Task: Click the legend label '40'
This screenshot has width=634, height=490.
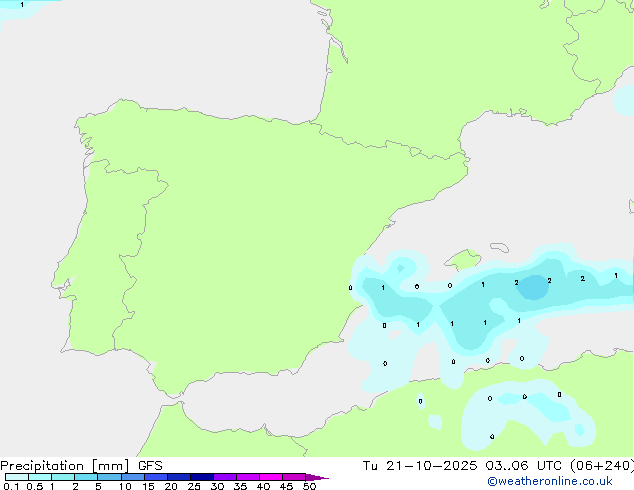Action: pos(263,486)
